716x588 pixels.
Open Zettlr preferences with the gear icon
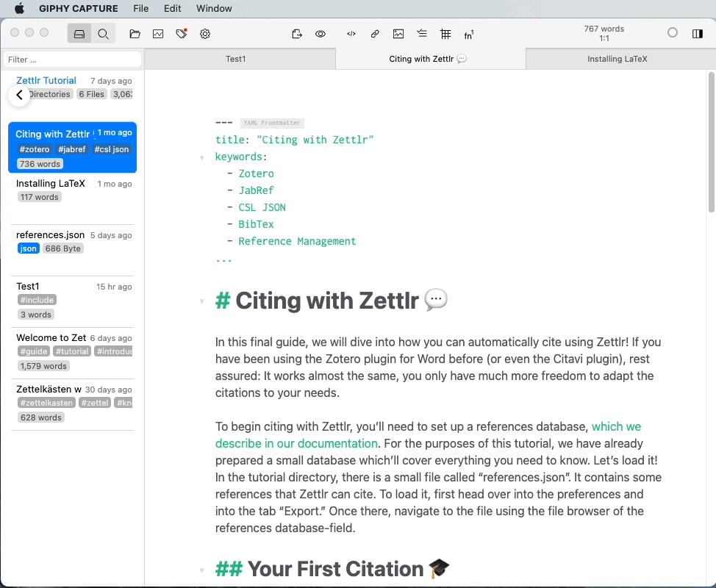click(x=205, y=33)
